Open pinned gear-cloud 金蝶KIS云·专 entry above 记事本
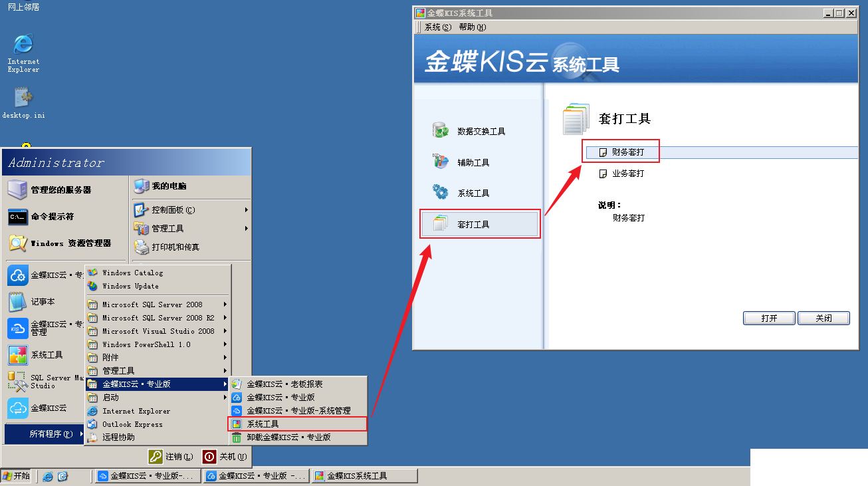 tap(45, 275)
